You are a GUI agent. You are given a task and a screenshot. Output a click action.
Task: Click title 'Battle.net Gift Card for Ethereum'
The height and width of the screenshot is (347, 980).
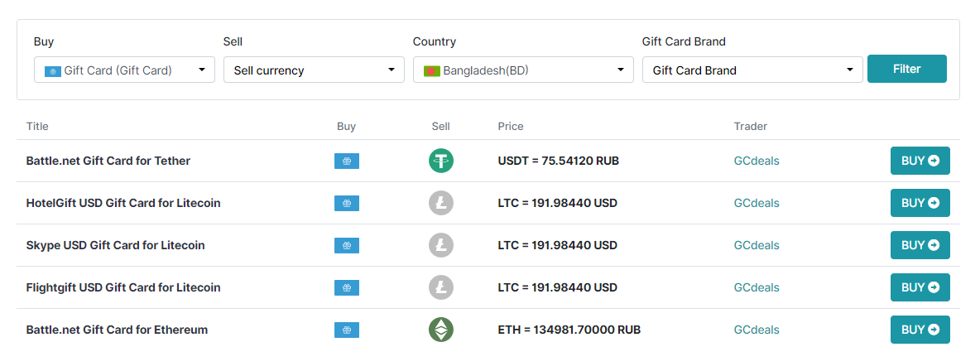pos(117,330)
